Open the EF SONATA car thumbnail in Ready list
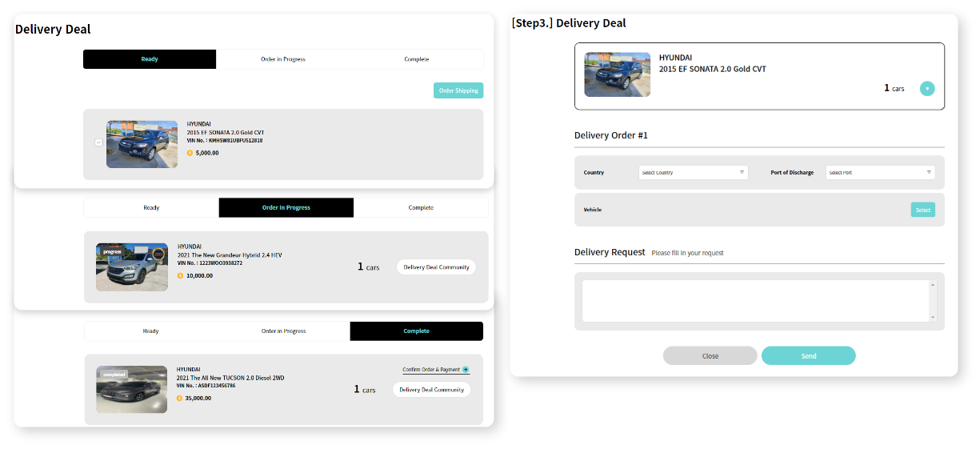The width and height of the screenshot is (980, 449). point(142,144)
